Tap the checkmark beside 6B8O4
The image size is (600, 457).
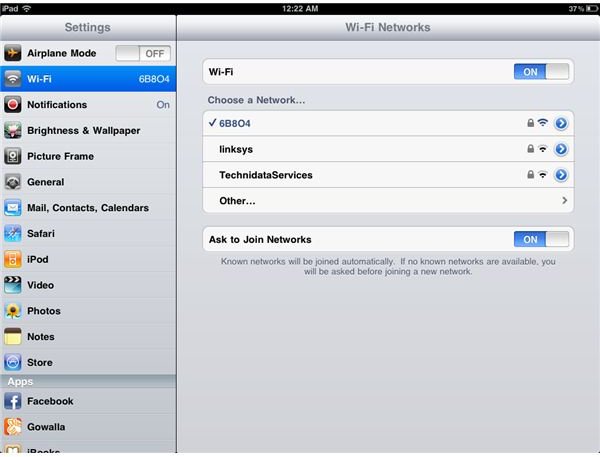[213, 122]
